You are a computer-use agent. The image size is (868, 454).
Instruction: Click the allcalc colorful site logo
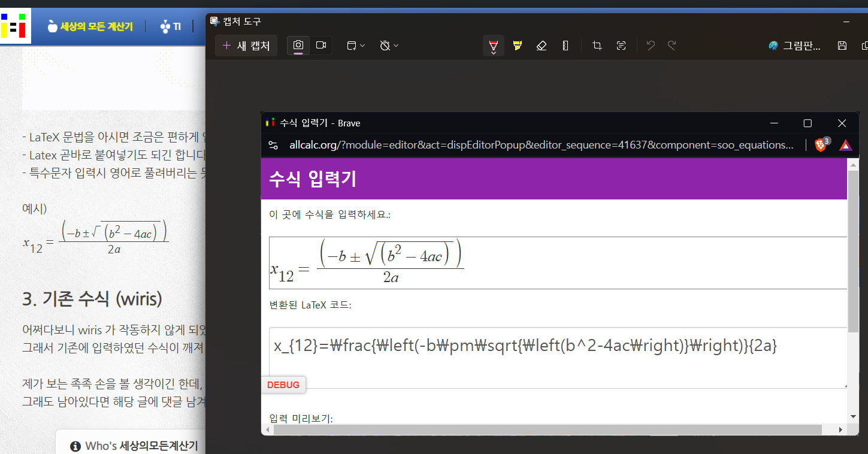(x=13, y=26)
